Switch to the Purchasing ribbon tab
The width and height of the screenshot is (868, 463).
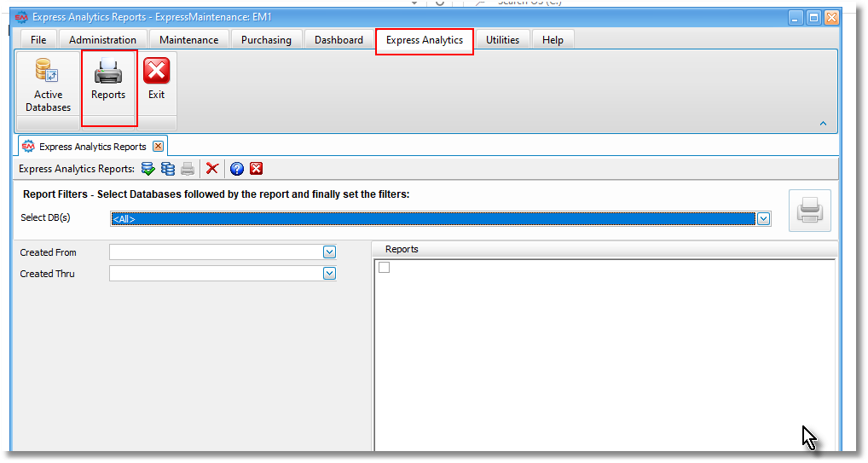266,40
